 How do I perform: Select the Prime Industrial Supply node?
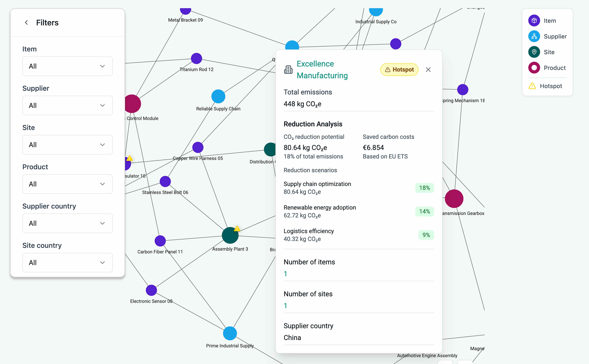pos(230,333)
